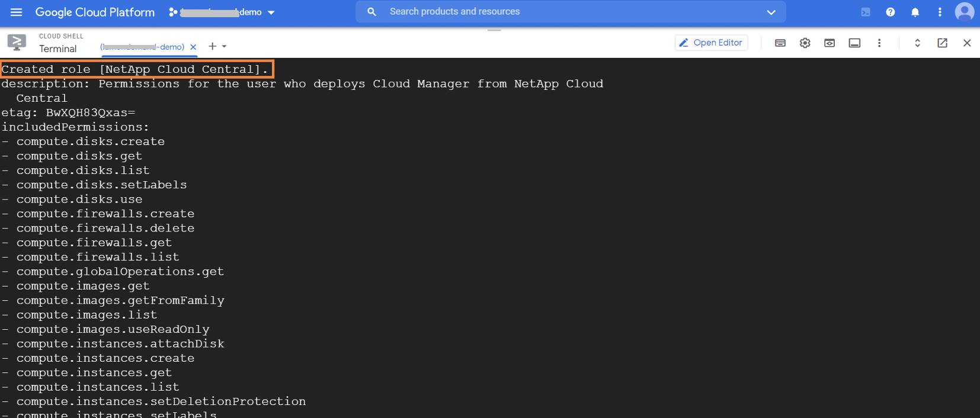The width and height of the screenshot is (980, 418).
Task: Open the Help question mark menu
Action: click(x=890, y=12)
